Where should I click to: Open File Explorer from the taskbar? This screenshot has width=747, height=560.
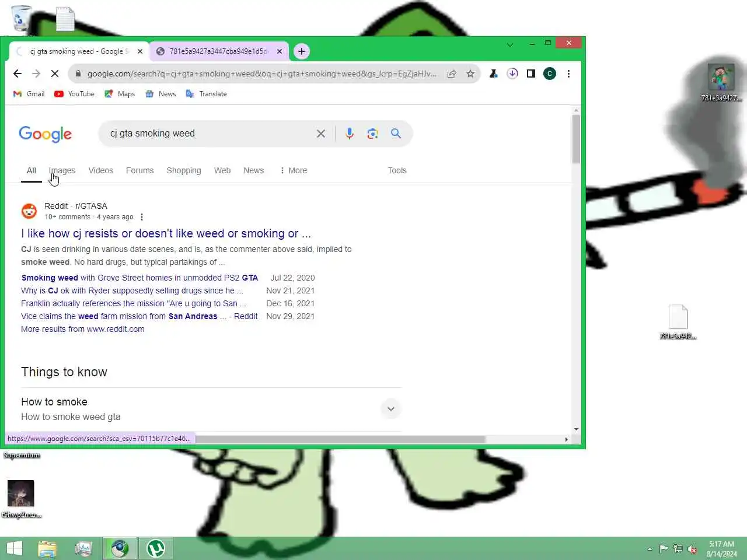tap(47, 548)
